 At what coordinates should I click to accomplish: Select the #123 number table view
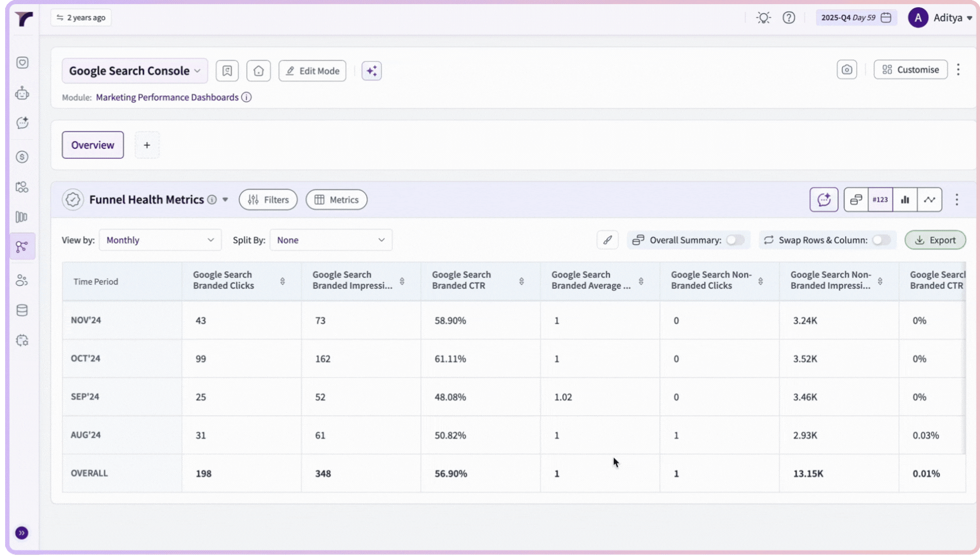point(880,200)
